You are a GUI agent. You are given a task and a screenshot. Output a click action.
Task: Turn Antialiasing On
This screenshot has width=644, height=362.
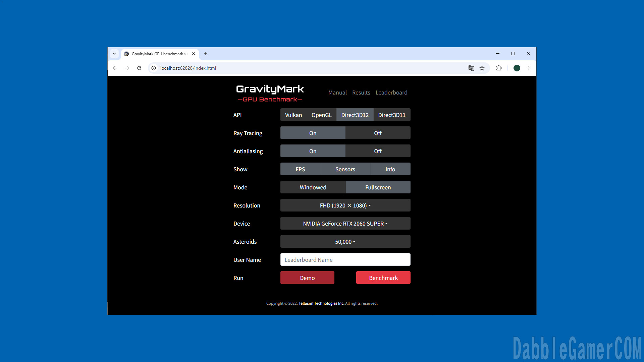coord(313,151)
